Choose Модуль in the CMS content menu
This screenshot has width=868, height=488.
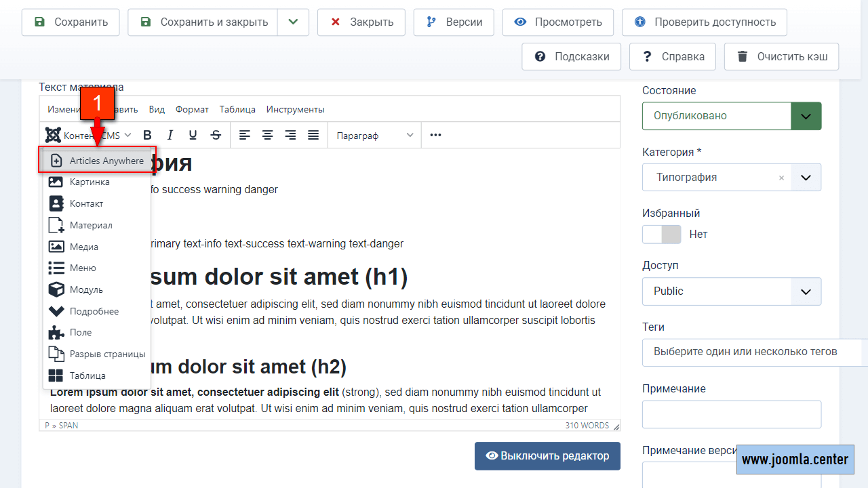(86, 289)
